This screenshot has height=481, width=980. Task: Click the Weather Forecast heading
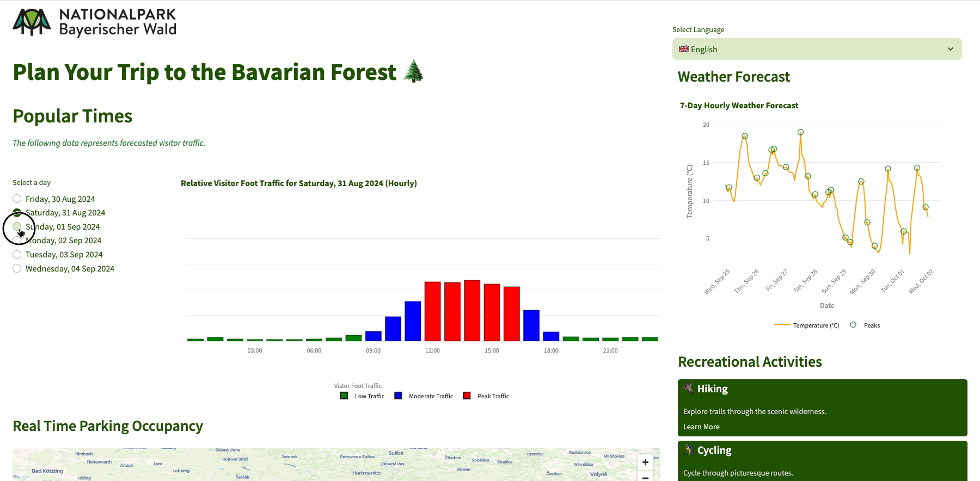point(733,77)
